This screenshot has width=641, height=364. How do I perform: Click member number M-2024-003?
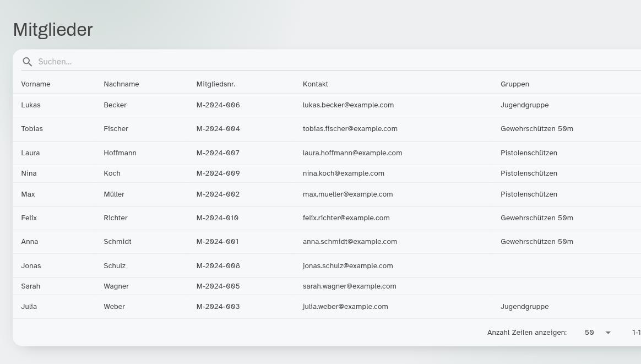[218, 307]
